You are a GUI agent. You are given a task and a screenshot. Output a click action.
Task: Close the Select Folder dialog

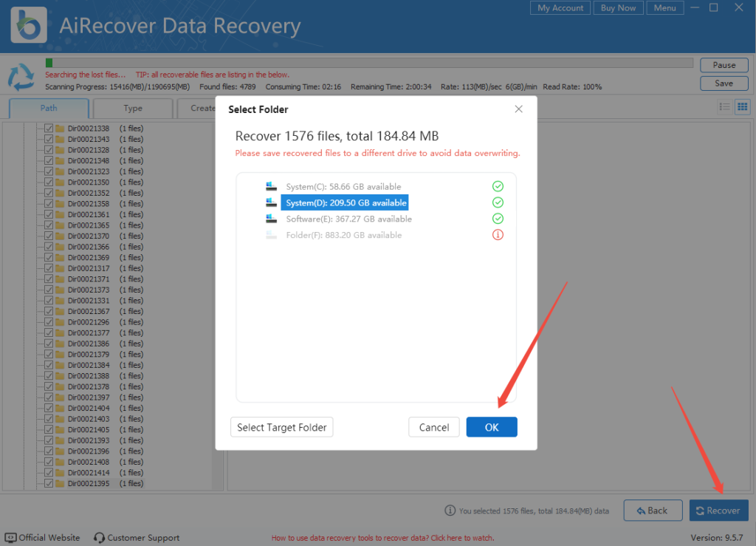click(x=518, y=109)
